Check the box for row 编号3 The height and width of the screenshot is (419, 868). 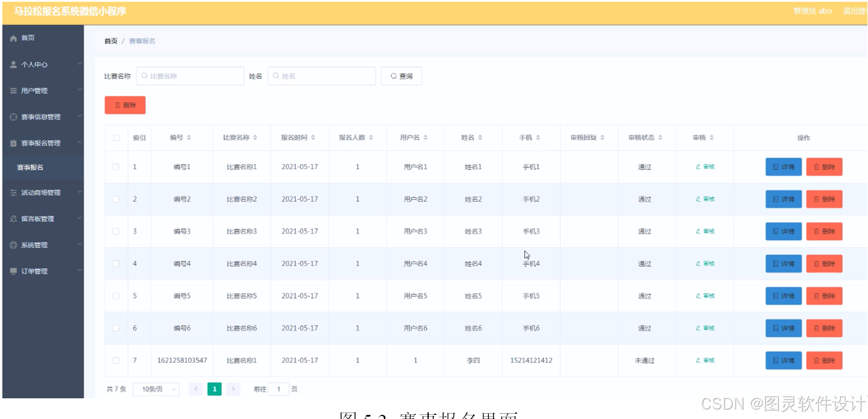point(116,231)
